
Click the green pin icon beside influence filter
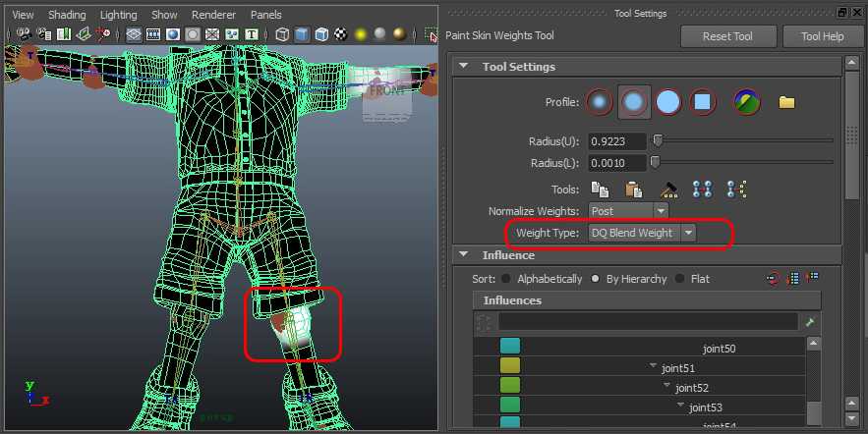(x=810, y=322)
